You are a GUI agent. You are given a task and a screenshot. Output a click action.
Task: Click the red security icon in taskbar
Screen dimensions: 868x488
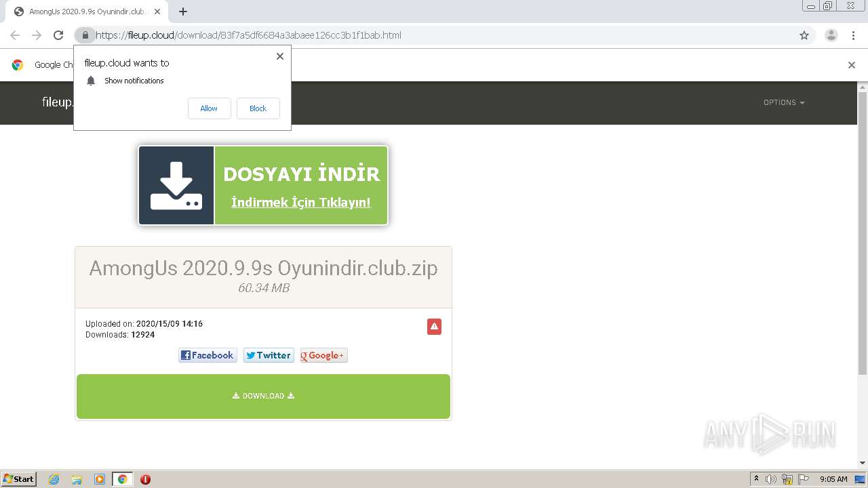(145, 479)
